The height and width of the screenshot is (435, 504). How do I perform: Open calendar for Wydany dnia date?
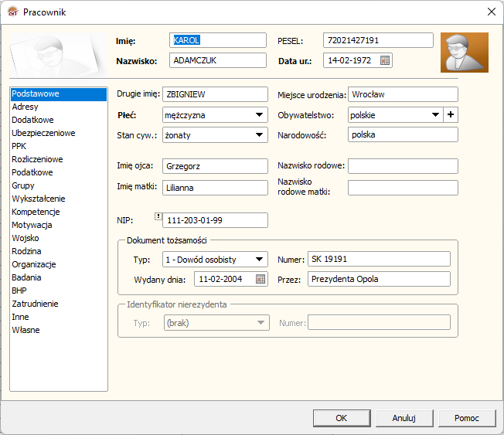pyautogui.click(x=261, y=279)
